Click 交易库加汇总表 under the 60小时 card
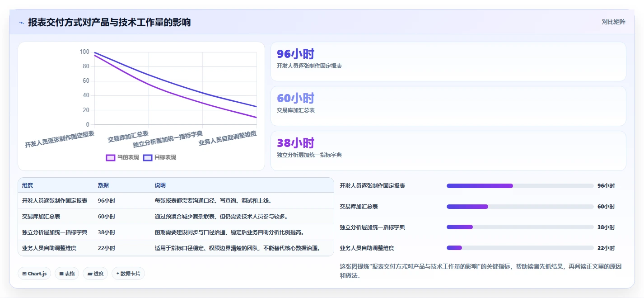The height and width of the screenshot is (298, 644). [296, 110]
